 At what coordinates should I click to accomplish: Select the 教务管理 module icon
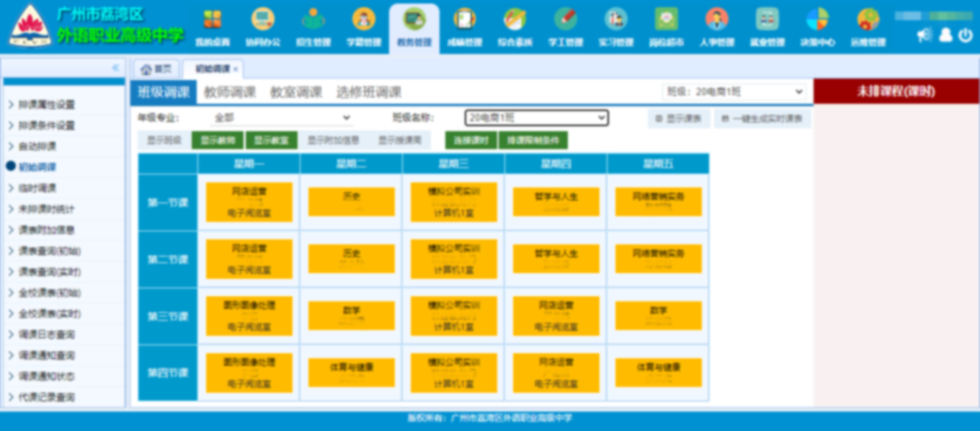[x=414, y=19]
